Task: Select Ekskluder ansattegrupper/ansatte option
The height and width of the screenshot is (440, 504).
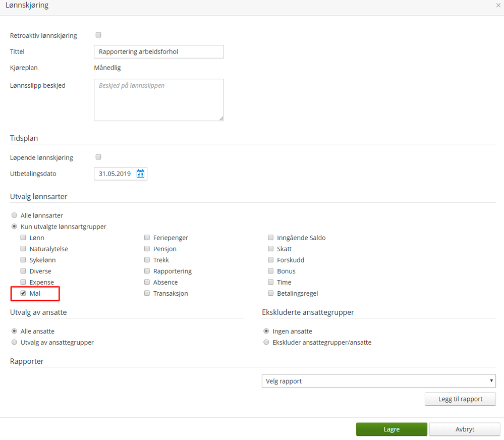Action: coord(266,342)
